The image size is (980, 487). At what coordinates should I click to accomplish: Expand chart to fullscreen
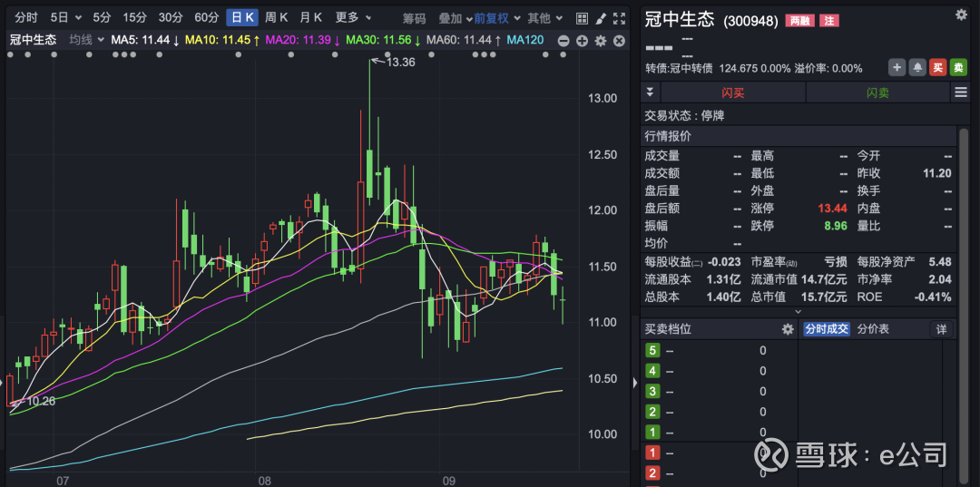pyautogui.click(x=619, y=18)
